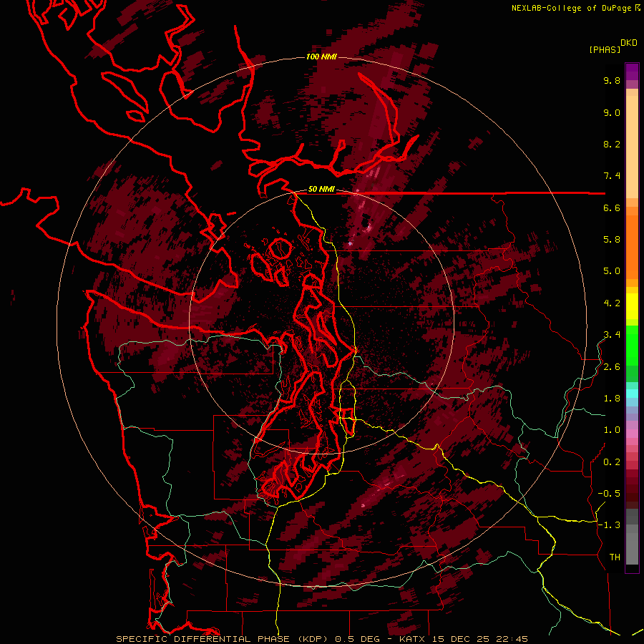Select the 6.6 legend value
Screen dimensions: 644x644
tap(612, 208)
